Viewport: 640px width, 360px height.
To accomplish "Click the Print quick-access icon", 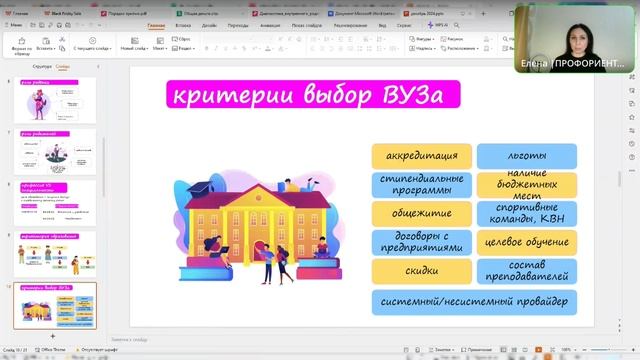I will [59, 25].
